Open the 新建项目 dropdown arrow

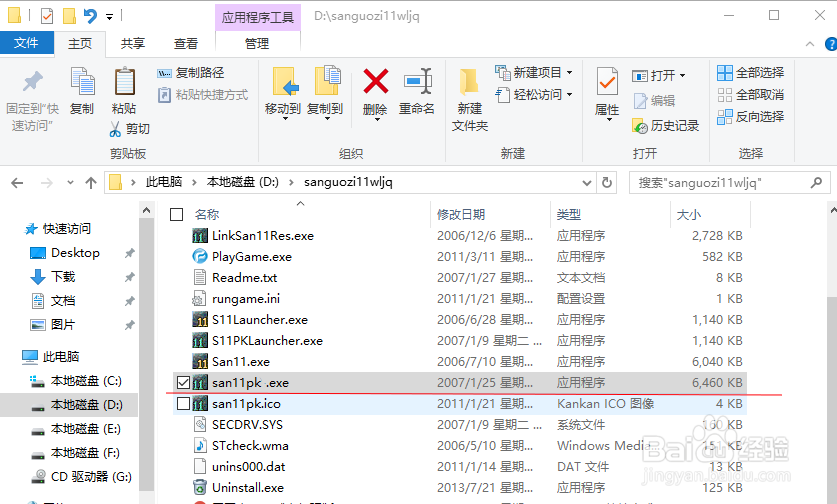pos(570,72)
